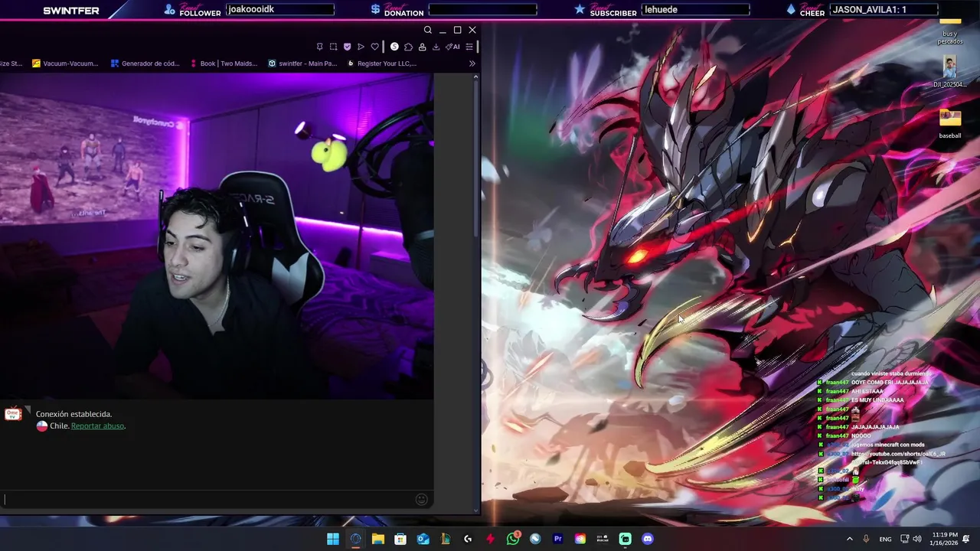Open the downloads icon in toolbar
The image size is (980, 551).
click(436, 47)
